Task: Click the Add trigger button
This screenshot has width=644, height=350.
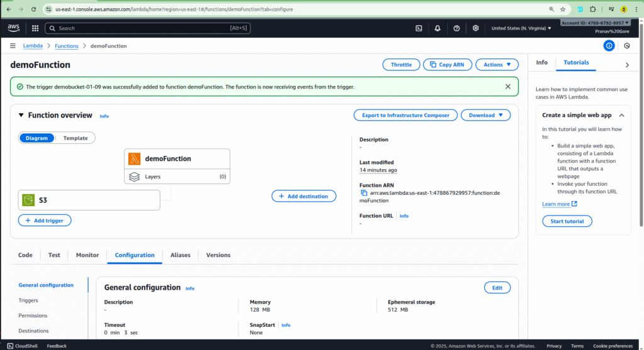Action: coord(45,221)
